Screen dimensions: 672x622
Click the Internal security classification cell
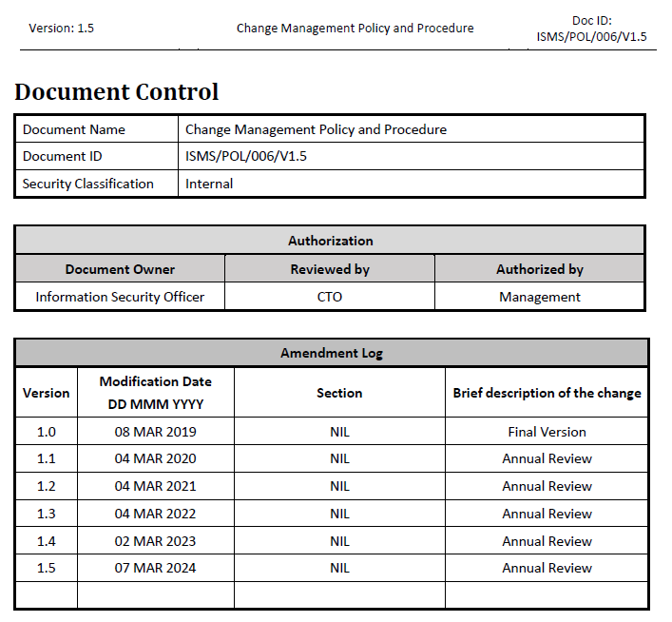(209, 184)
